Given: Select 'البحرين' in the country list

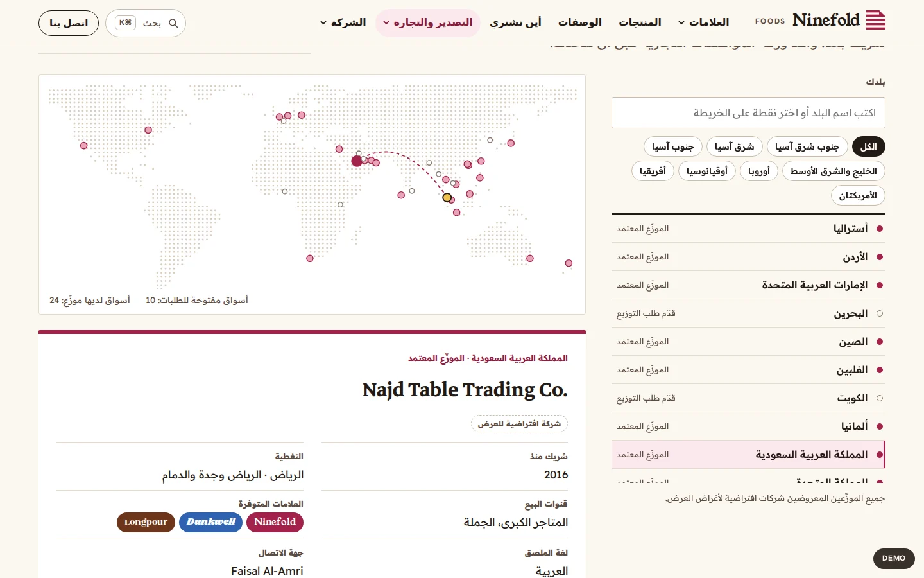Looking at the screenshot, I should (x=748, y=313).
